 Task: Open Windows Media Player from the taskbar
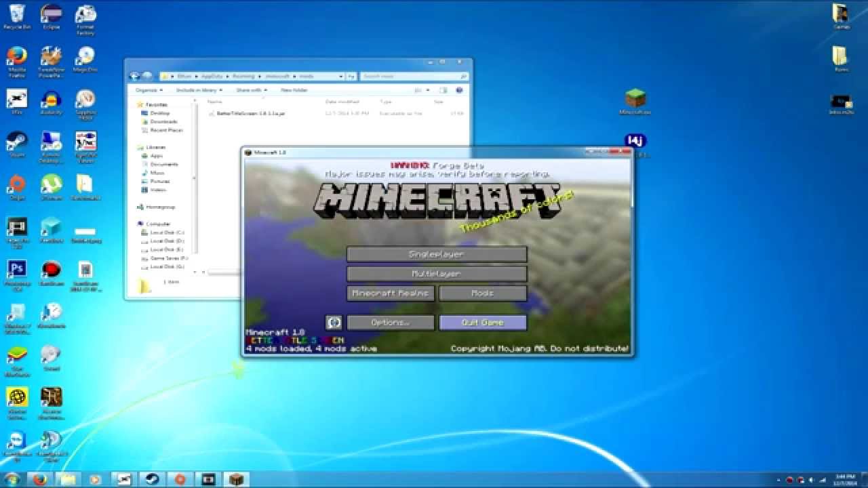tap(96, 479)
